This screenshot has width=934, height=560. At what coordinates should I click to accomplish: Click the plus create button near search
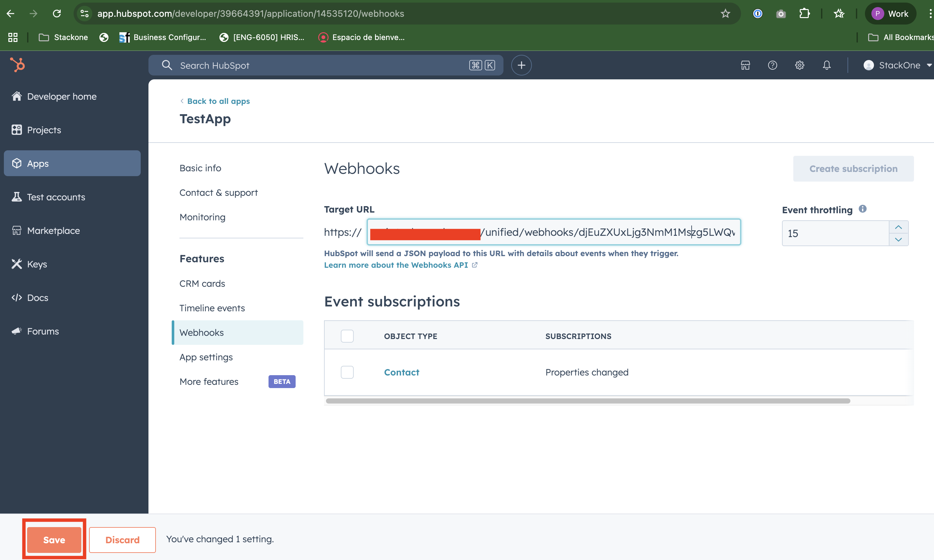click(521, 65)
